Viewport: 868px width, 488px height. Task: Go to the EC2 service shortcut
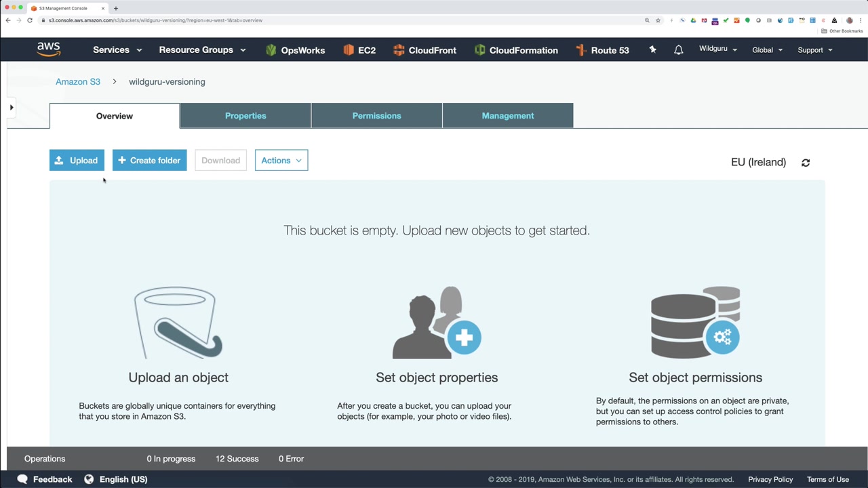[x=359, y=50]
